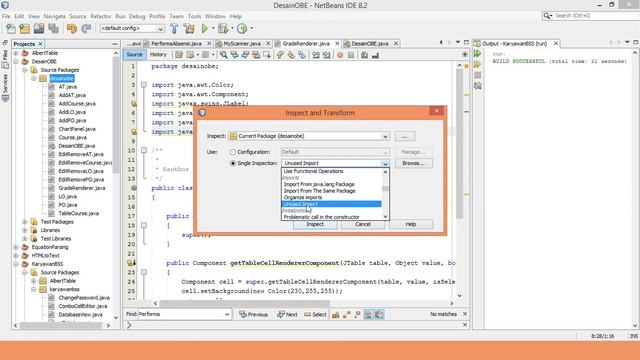This screenshot has width=640, height=360.
Task: Click the Output panel rerun icon
Action: coord(478,53)
